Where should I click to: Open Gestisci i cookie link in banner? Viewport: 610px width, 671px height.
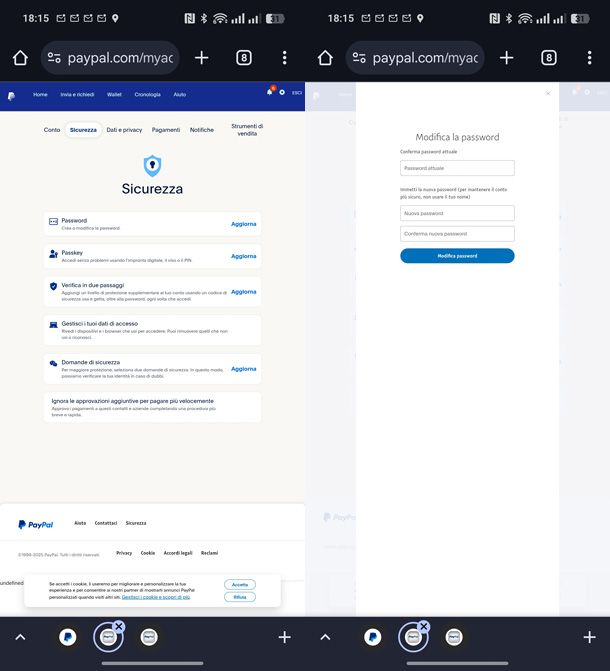coord(156,597)
